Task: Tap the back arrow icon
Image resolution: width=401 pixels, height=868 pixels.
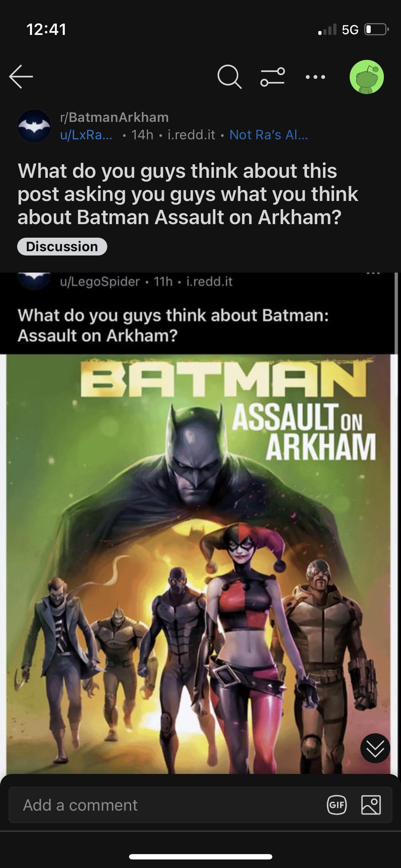Action: 21,77
